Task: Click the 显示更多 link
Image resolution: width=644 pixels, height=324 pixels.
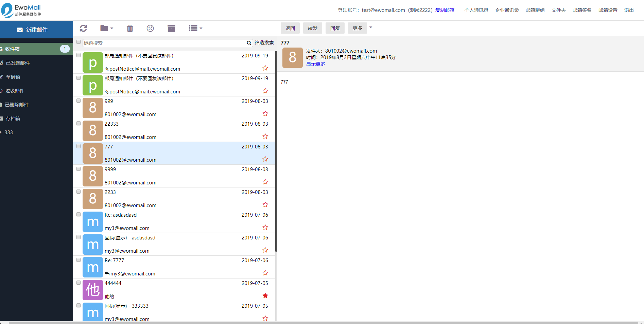Action: (x=315, y=64)
